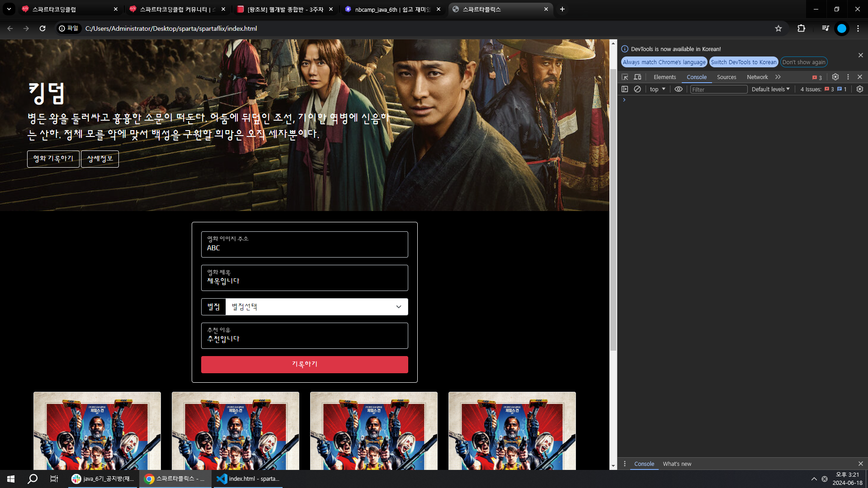Click Don't show again
The image size is (868, 488).
coord(804,62)
